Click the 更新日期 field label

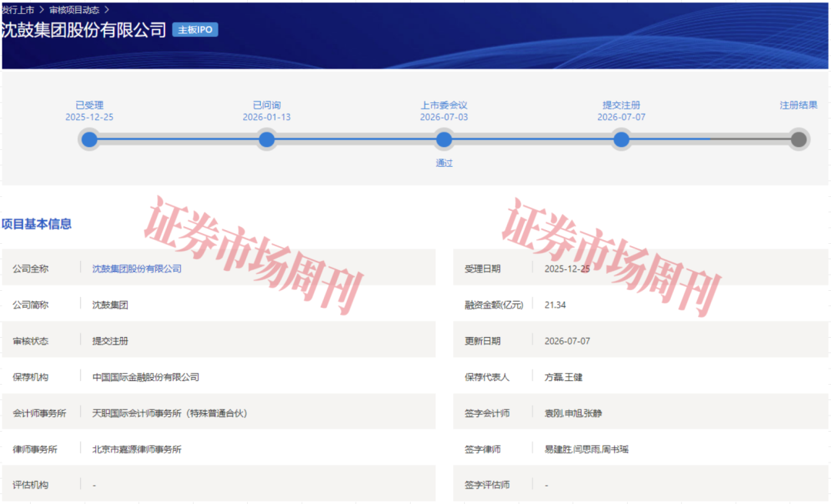coord(482,341)
